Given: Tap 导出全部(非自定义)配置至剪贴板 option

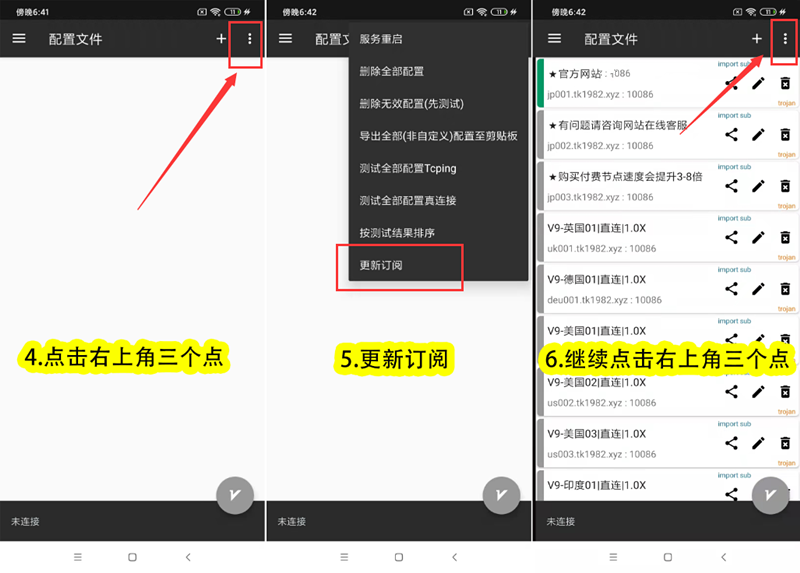Looking at the screenshot, I should pyautogui.click(x=438, y=136).
